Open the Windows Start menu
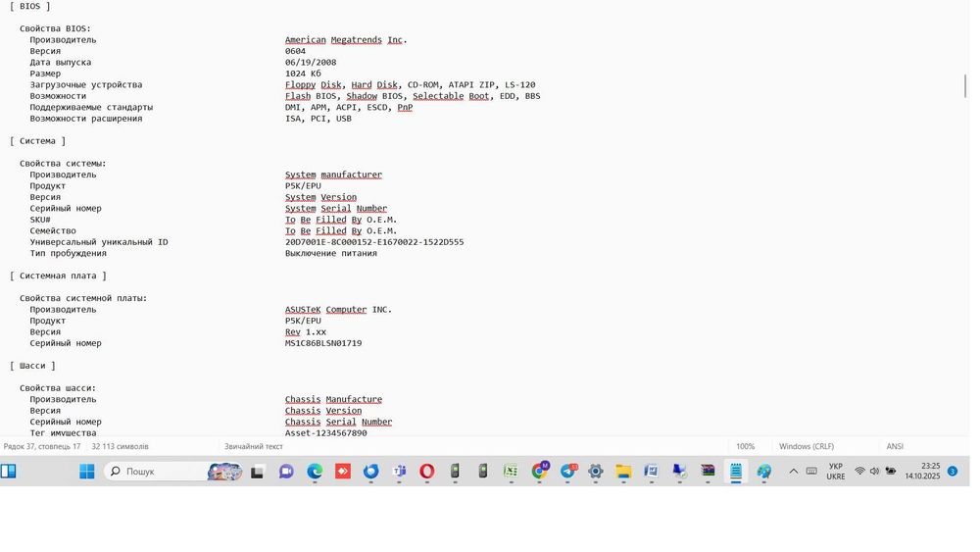Image resolution: width=980 pixels, height=552 pixels. [x=87, y=471]
